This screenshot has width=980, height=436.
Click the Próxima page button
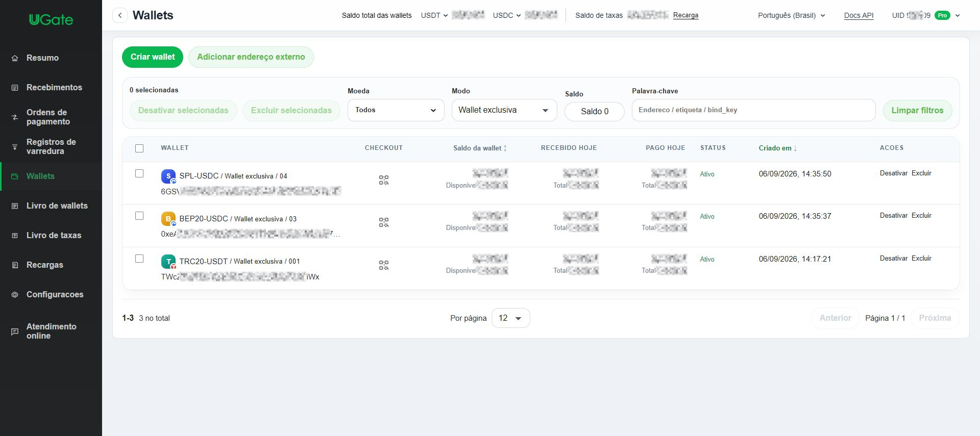click(x=935, y=318)
